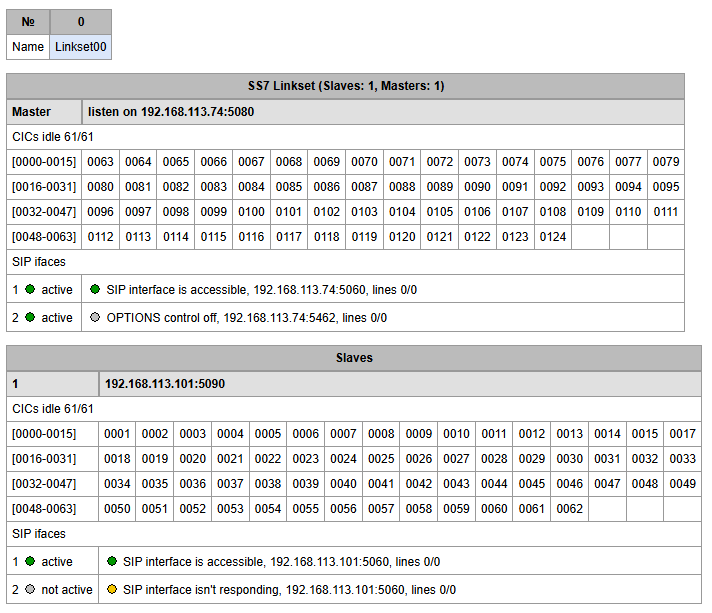Click green status dot of Master SIP iface 1
The image size is (712, 613).
click(x=30, y=289)
